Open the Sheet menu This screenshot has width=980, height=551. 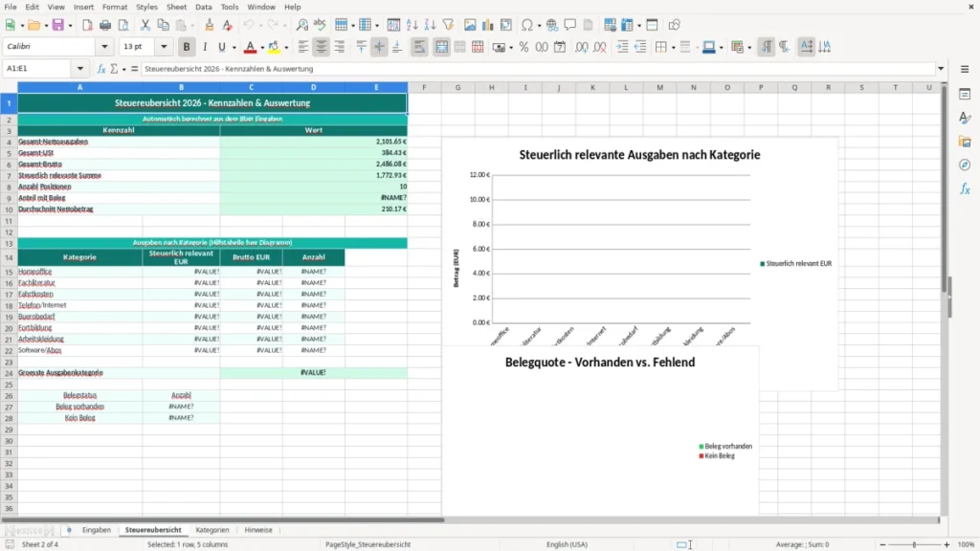176,7
